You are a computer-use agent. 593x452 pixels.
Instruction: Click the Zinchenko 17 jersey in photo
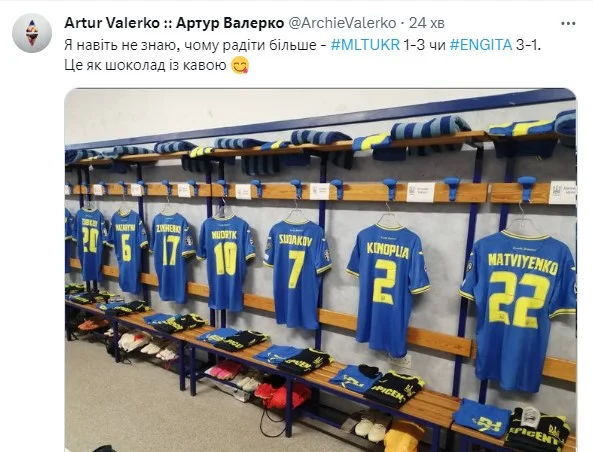(x=174, y=255)
